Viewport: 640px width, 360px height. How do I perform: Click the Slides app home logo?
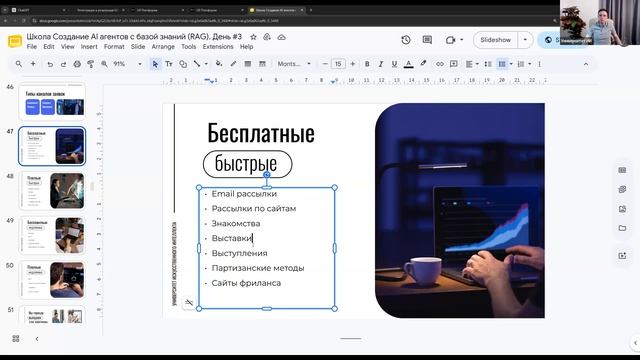[15, 41]
